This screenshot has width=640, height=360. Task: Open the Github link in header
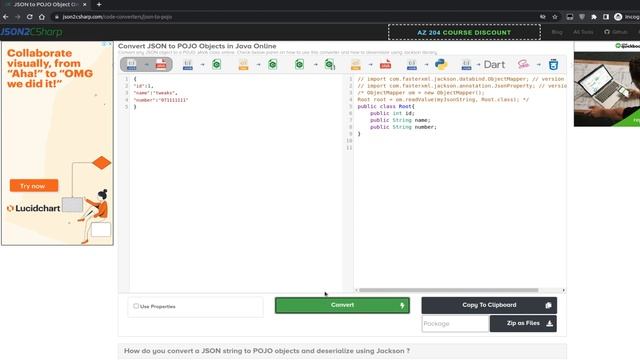(616, 32)
